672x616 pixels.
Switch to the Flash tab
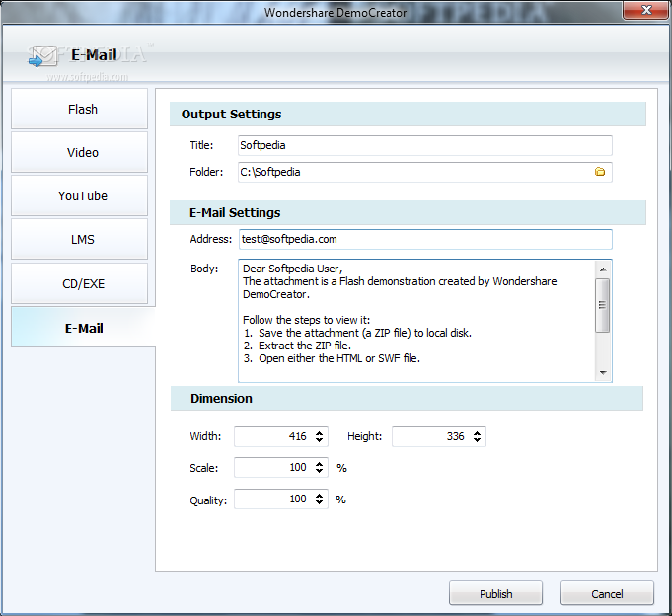79,109
